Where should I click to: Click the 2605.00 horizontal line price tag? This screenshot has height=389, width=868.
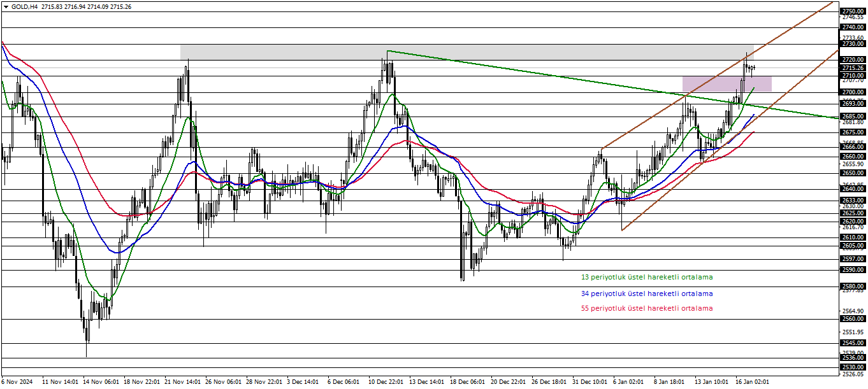(x=853, y=246)
